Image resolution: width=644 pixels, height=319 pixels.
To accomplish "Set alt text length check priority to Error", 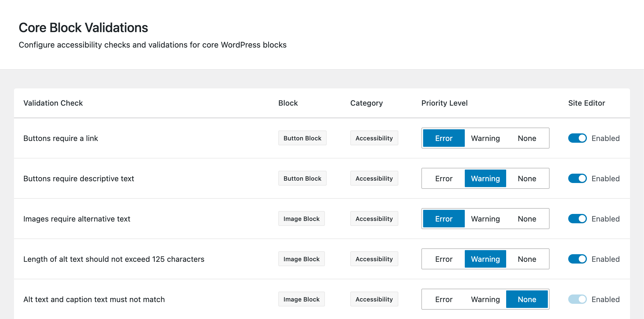I will [x=444, y=259].
